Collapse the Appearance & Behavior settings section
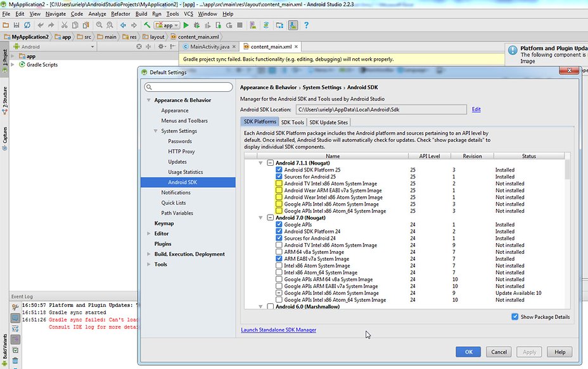 pos(149,100)
